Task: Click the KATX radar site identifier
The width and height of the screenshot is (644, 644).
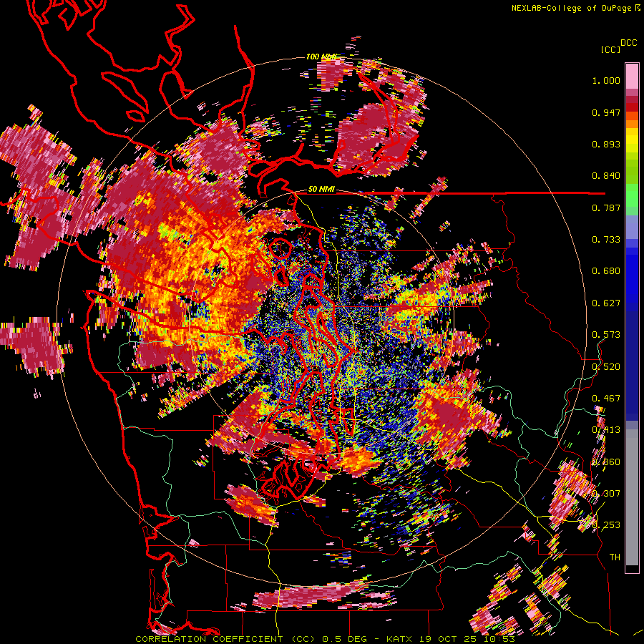Action: point(399,639)
